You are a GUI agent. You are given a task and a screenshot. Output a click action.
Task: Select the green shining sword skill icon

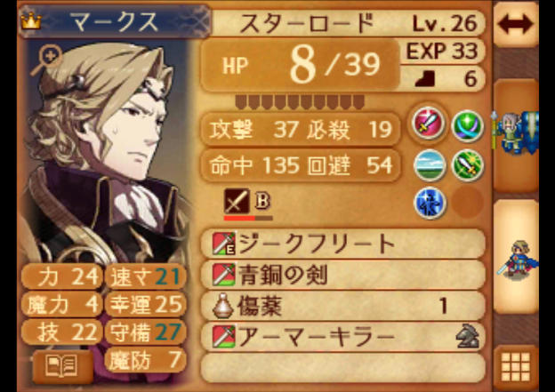click(x=468, y=165)
